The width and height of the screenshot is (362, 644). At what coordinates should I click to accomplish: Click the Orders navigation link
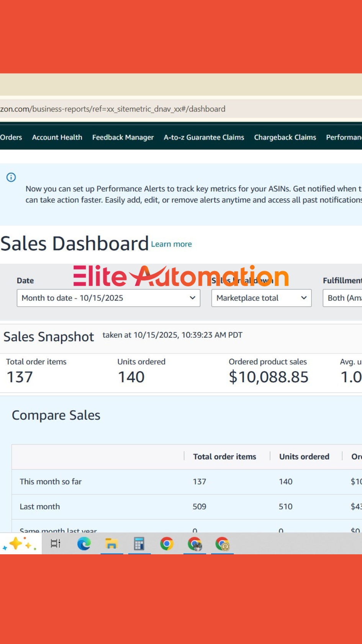(x=11, y=137)
